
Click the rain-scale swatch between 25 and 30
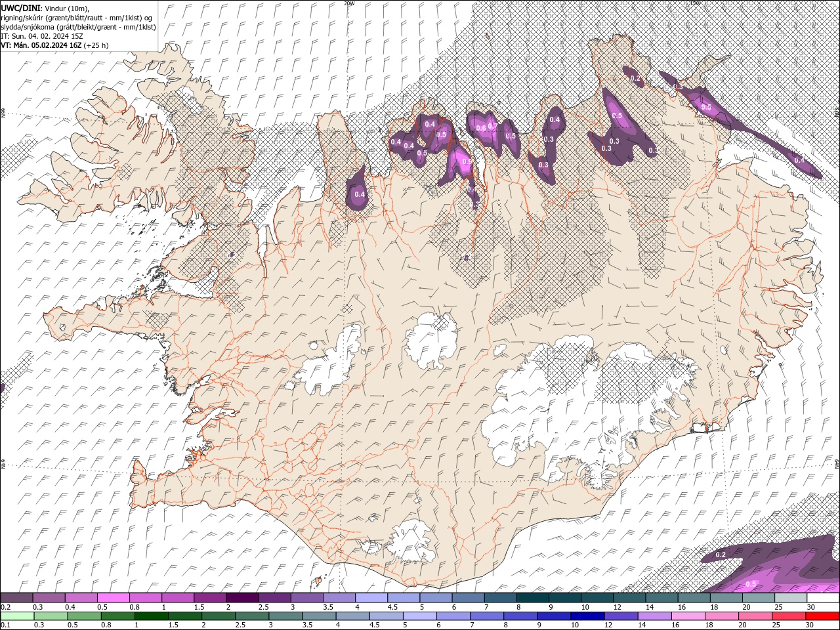pos(789,616)
